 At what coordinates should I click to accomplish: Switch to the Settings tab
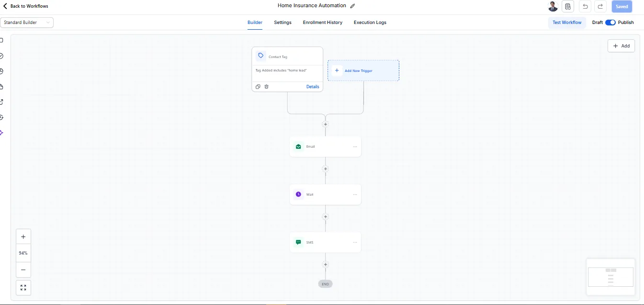coord(282,22)
